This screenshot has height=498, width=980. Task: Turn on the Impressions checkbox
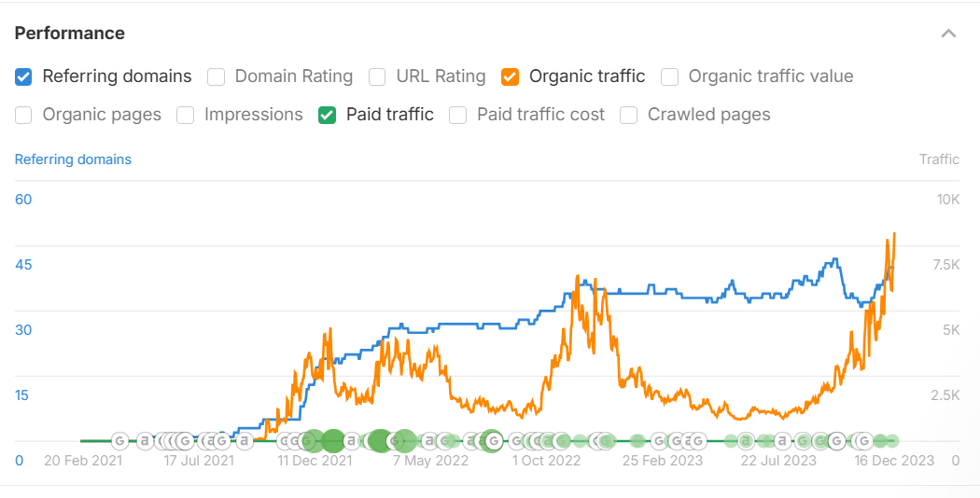click(186, 115)
